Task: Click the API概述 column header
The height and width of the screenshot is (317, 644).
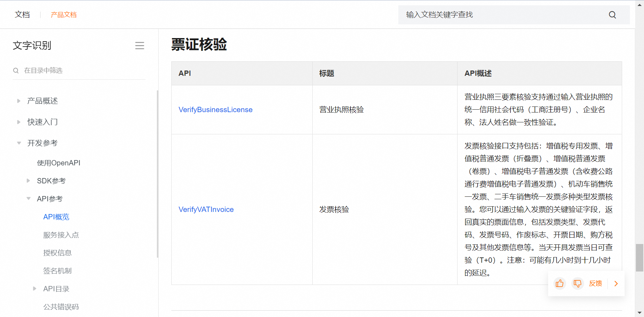Action: [x=540, y=73]
